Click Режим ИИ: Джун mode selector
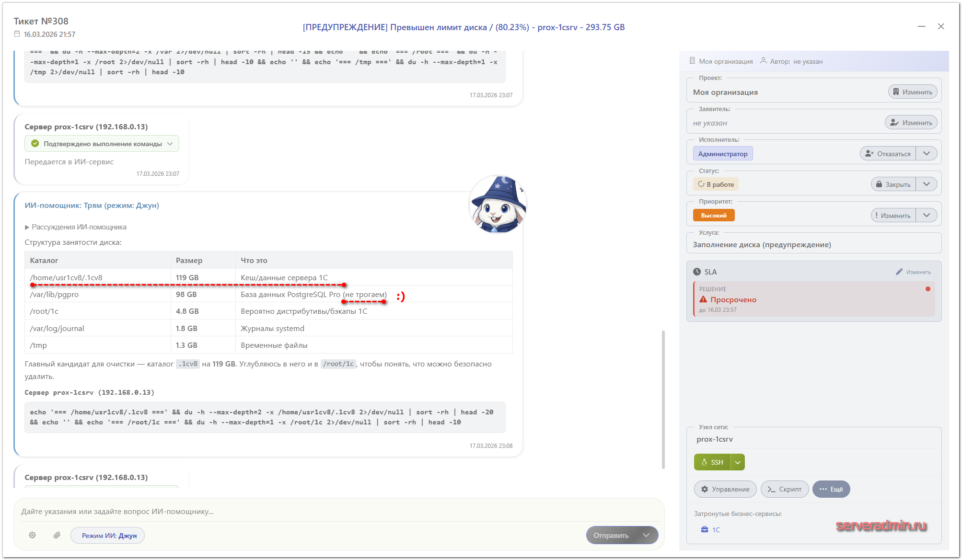The width and height of the screenshot is (962, 560). 108,535
